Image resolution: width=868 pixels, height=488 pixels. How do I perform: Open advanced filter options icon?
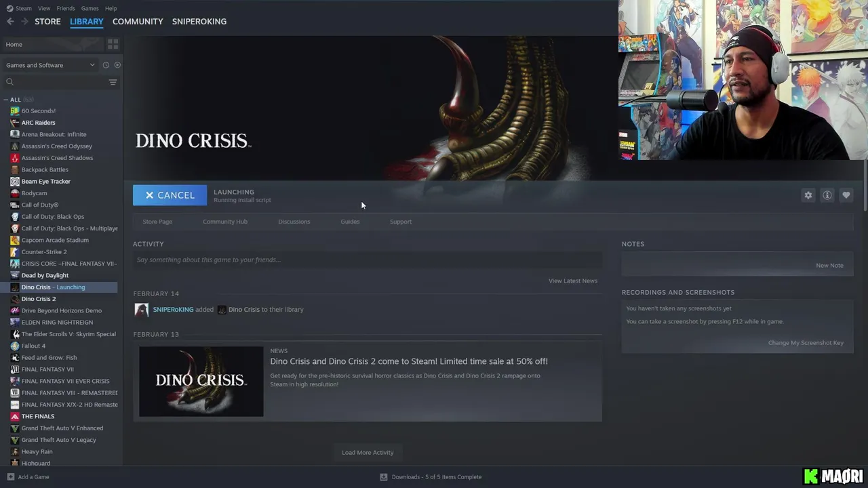coord(113,82)
